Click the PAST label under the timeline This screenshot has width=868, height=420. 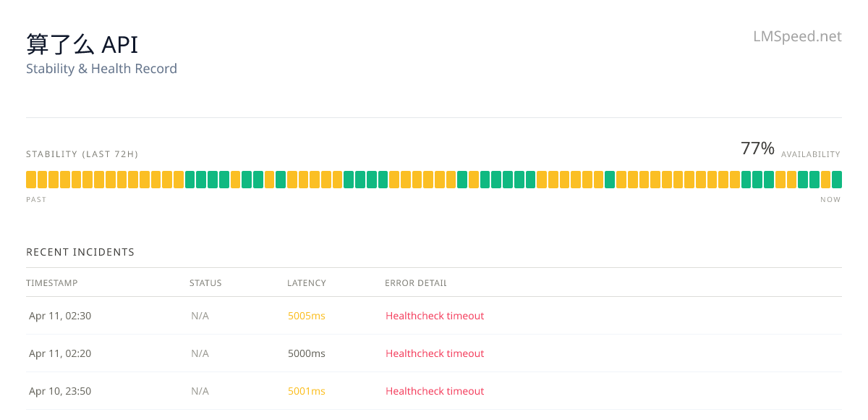coord(36,200)
